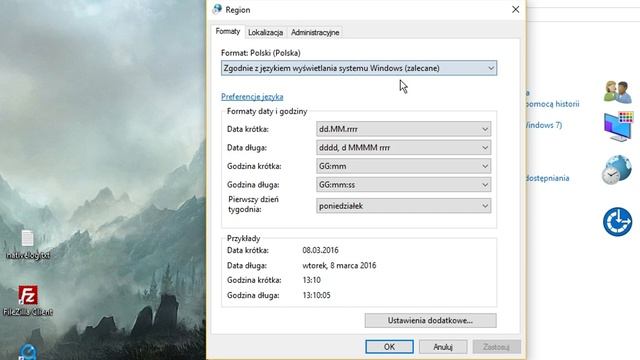The image size is (640, 360).
Task: Click the Anuluj button
Action: 443,347
